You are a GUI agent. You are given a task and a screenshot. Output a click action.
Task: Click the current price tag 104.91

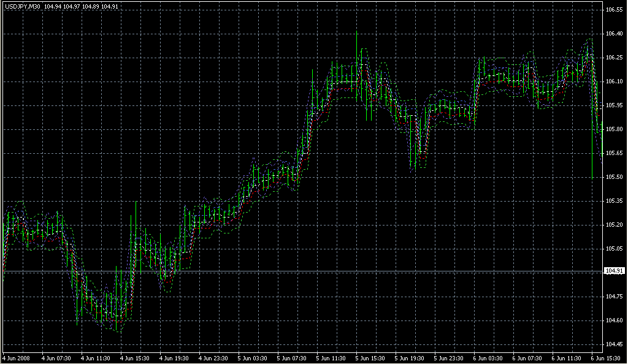[615, 271]
